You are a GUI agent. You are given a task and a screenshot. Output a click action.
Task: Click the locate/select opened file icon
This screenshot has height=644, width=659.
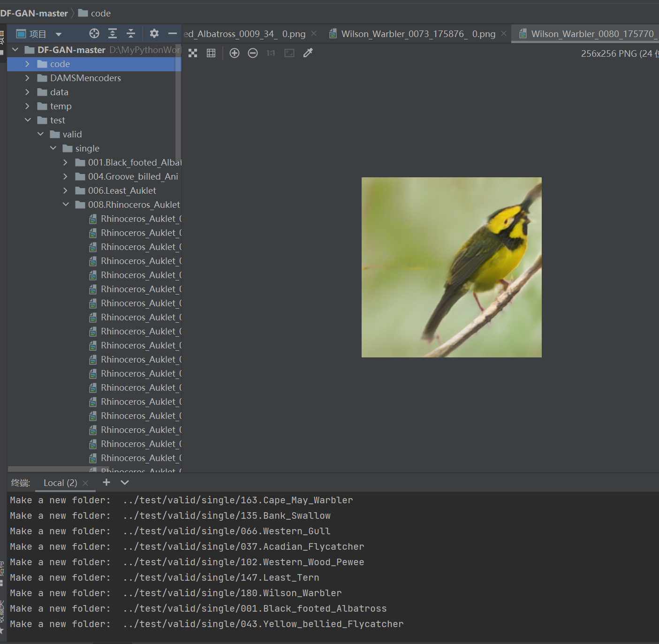94,33
